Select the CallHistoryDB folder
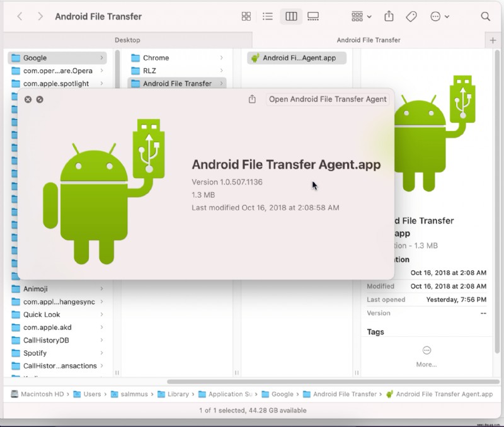Viewport: 504px width, 427px height. [57, 340]
